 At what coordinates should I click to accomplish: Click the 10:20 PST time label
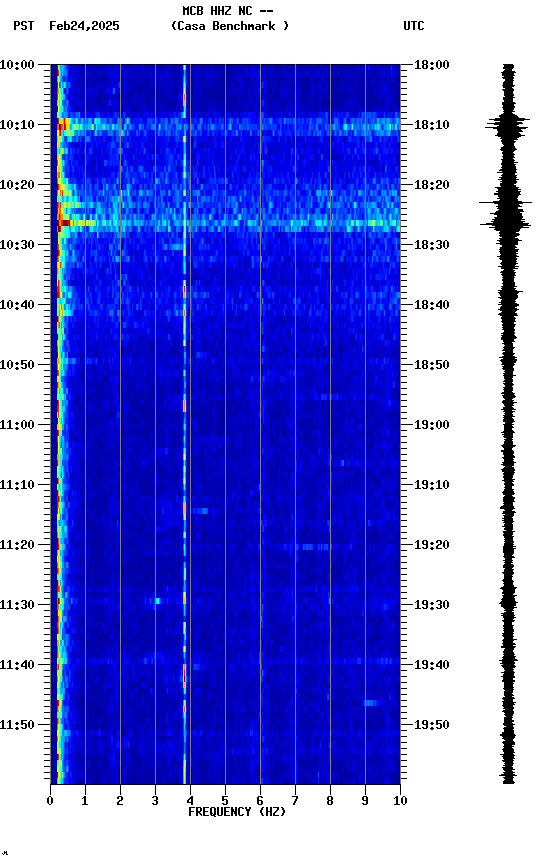(17, 185)
